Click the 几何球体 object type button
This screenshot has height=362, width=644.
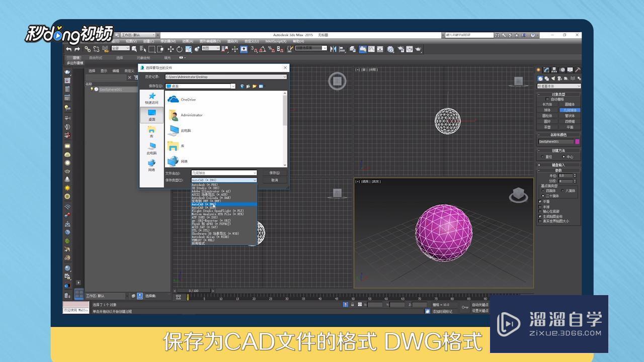[x=569, y=109]
